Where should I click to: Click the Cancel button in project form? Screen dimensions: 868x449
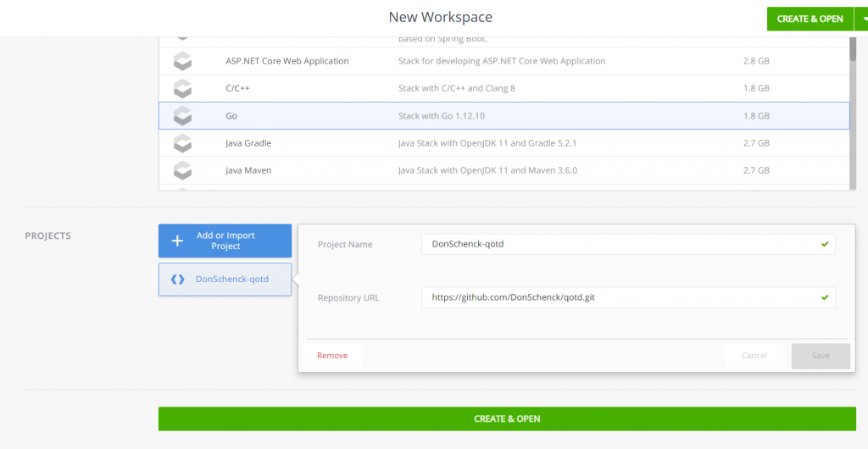coord(754,356)
